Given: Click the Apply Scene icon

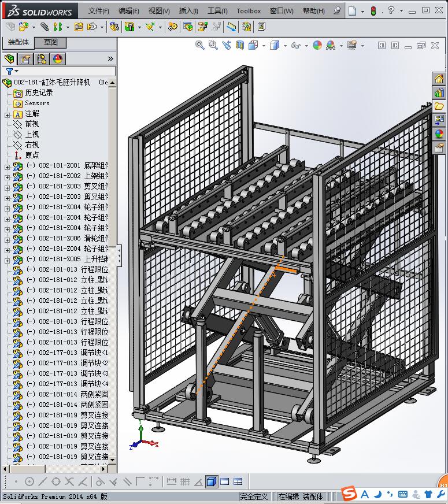Looking at the screenshot, I should [331, 45].
